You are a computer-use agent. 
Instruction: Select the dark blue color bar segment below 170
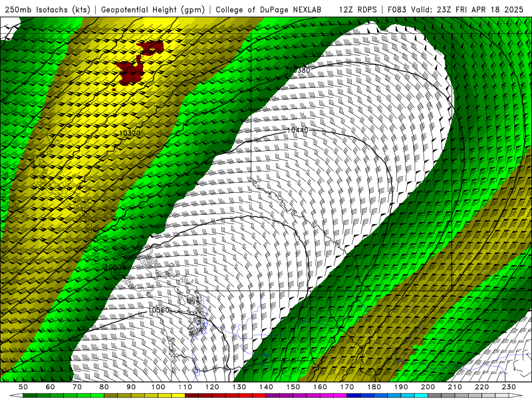(x=354, y=396)
